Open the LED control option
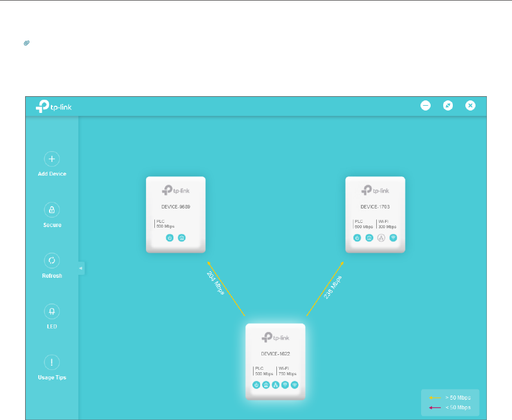The image size is (512, 420). 52,311
